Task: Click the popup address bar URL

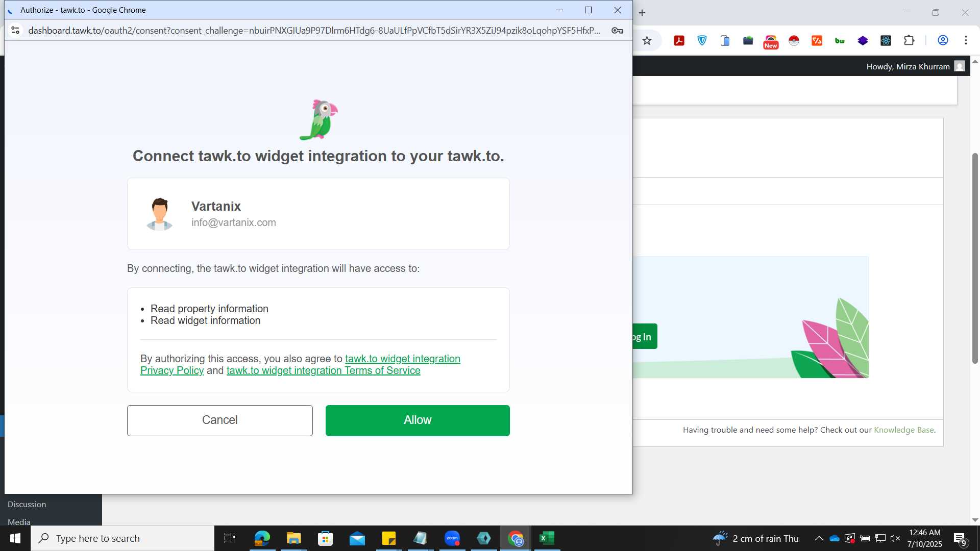Action: 314,31
